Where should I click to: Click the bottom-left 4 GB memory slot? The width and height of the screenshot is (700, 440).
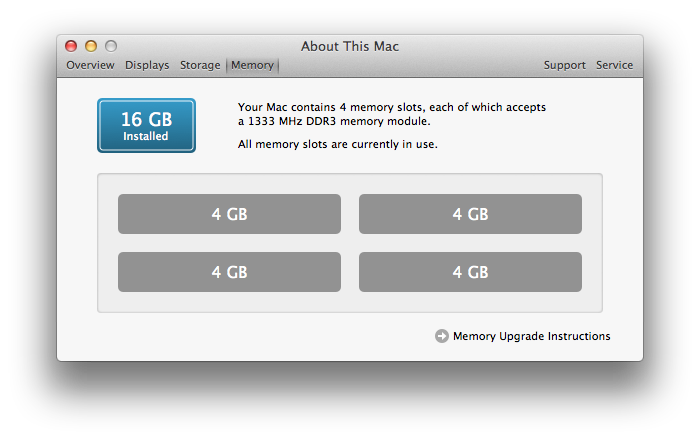click(229, 272)
